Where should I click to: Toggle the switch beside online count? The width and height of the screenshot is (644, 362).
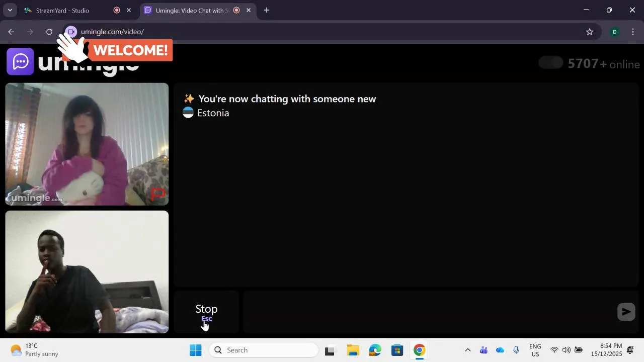pyautogui.click(x=550, y=63)
